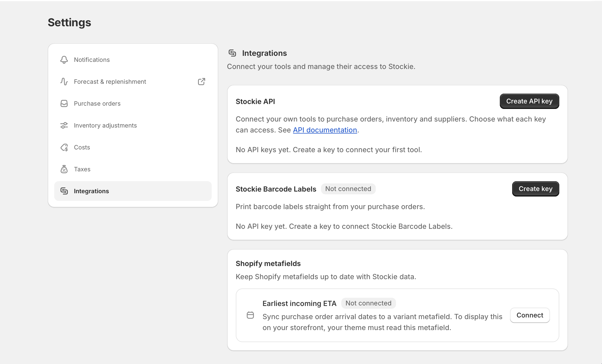This screenshot has width=602, height=364.
Task: Click the Integrations section heading
Action: click(x=265, y=53)
